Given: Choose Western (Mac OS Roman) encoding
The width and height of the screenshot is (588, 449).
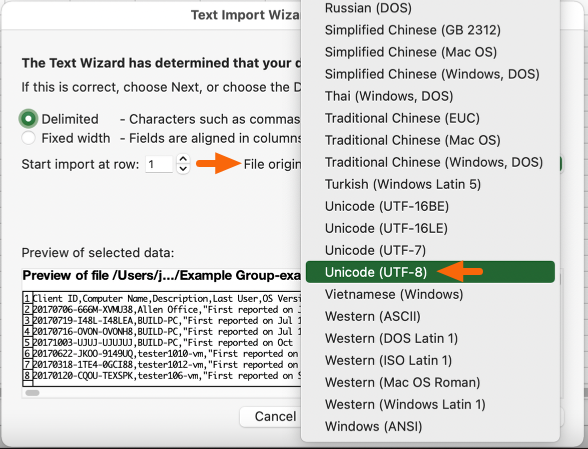Looking at the screenshot, I should tap(430, 382).
